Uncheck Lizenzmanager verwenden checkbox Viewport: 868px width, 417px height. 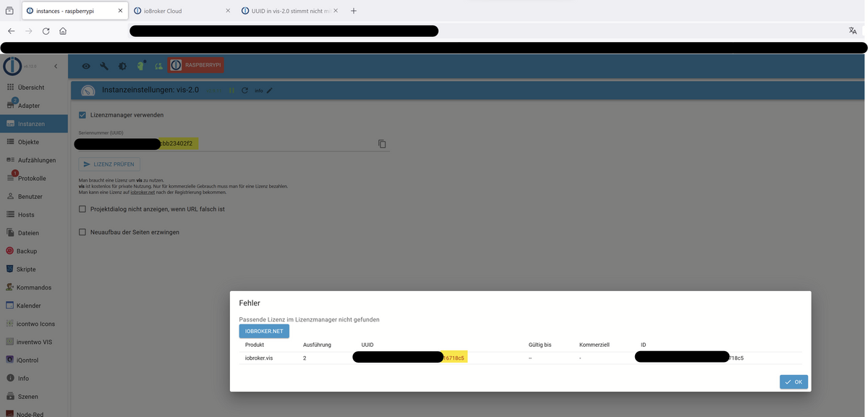(82, 115)
